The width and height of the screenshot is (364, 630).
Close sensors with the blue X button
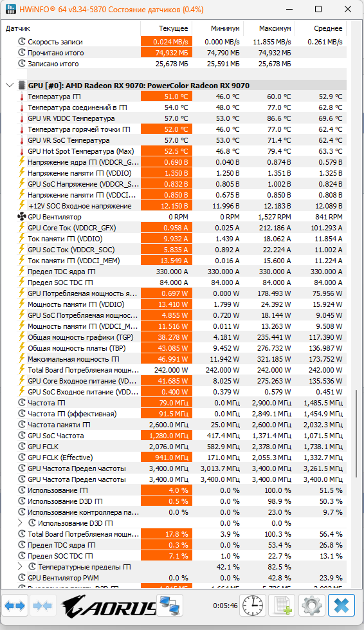pos(341,606)
